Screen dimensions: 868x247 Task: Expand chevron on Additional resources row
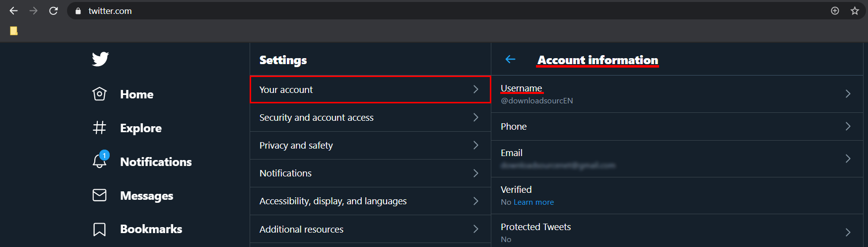(475, 229)
